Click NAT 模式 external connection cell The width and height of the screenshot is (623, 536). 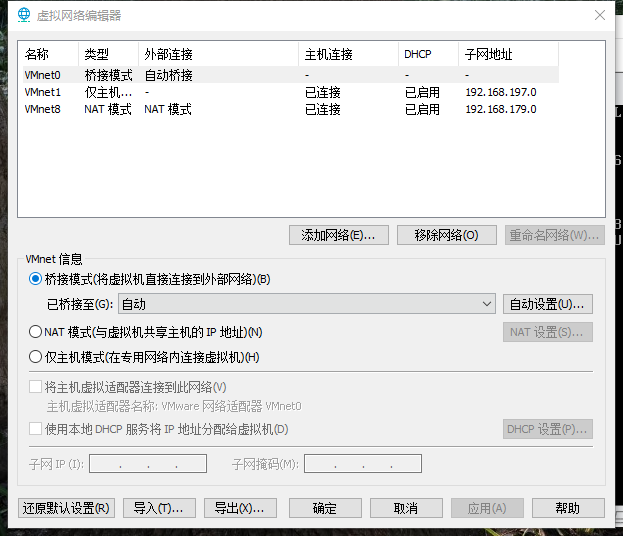click(168, 109)
